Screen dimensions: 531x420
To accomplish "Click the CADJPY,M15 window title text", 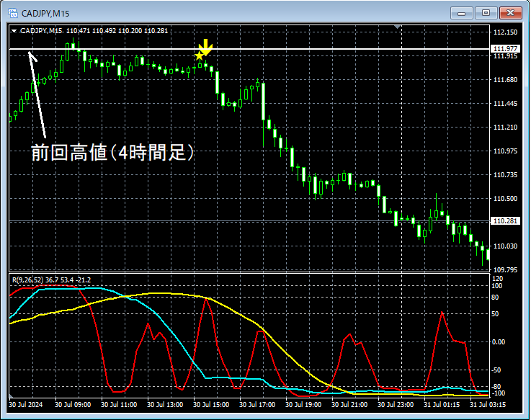I will click(x=45, y=14).
